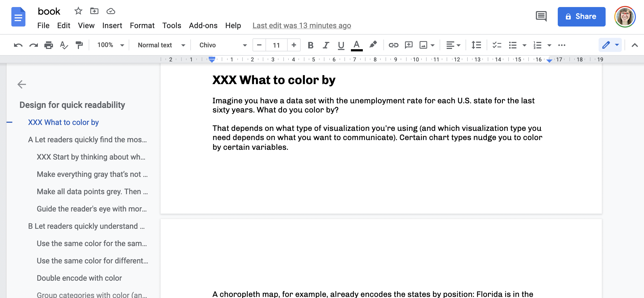644x298 pixels.
Task: Toggle italic formatting
Action: click(326, 45)
